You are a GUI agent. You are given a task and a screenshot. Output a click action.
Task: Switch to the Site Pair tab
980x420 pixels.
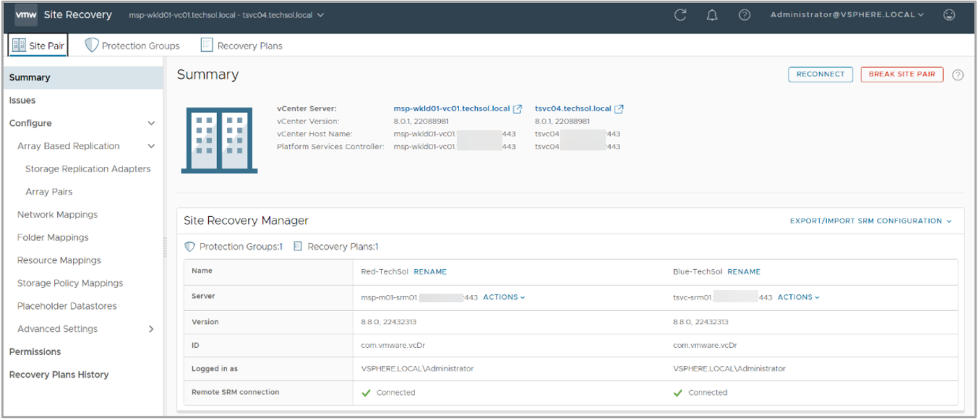tap(38, 45)
